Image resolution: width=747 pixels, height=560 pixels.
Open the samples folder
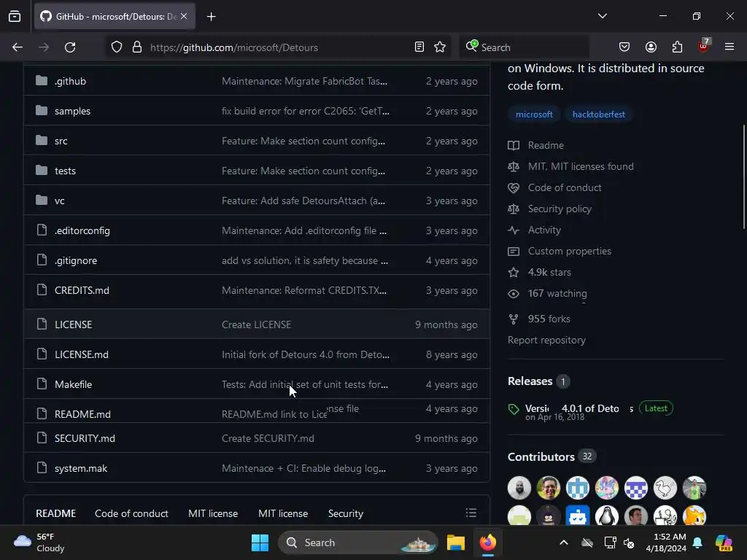click(x=72, y=111)
